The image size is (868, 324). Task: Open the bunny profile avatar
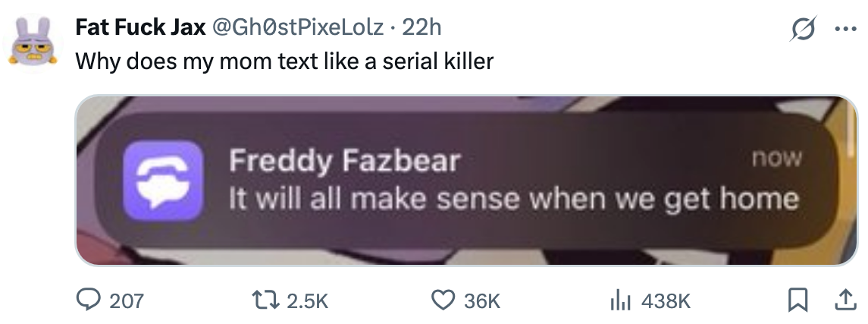33,42
